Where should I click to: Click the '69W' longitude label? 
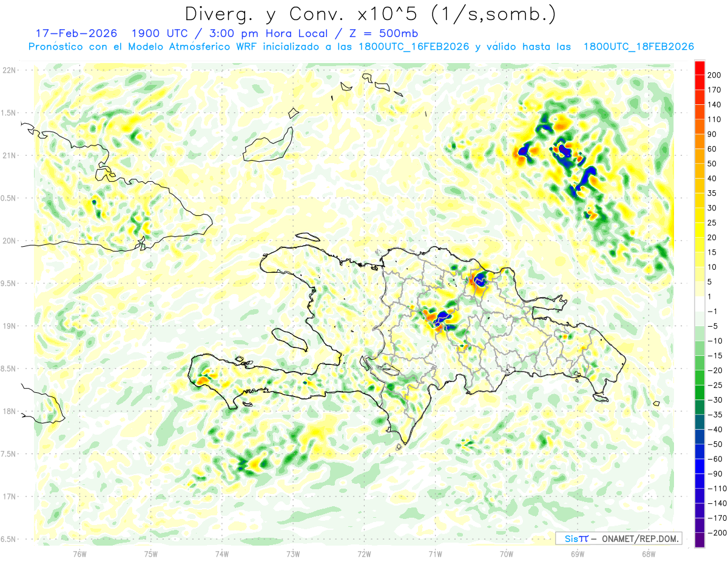[x=577, y=554]
